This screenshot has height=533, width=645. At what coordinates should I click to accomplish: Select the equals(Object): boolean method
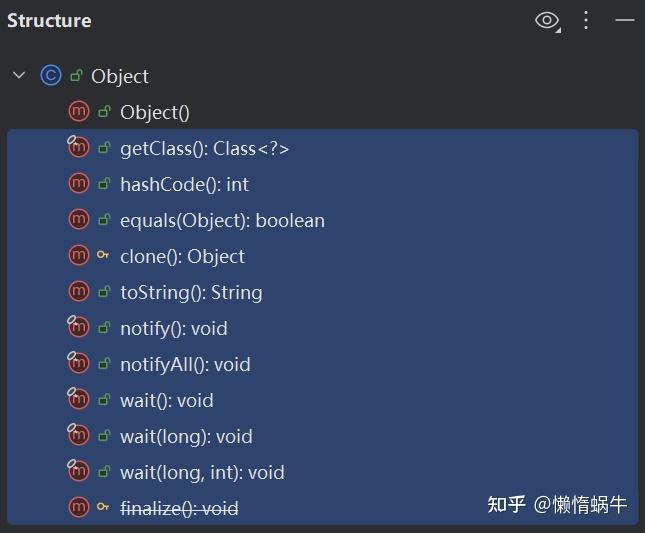222,220
